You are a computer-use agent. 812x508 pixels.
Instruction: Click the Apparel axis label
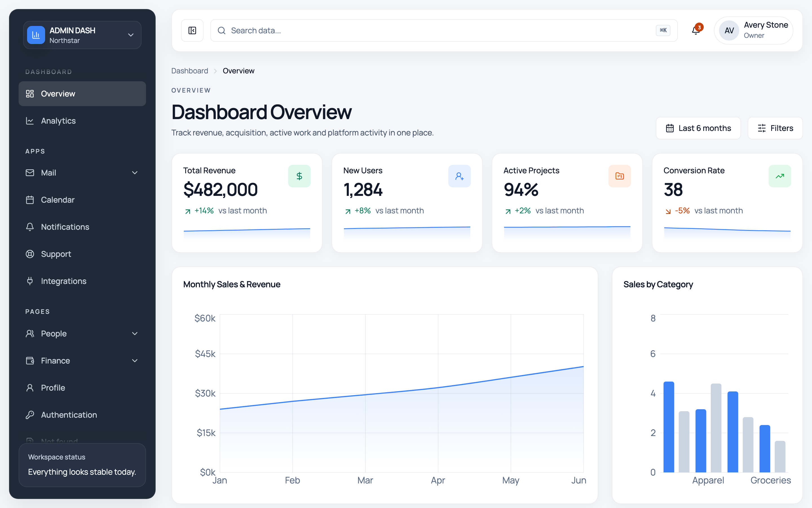click(708, 480)
